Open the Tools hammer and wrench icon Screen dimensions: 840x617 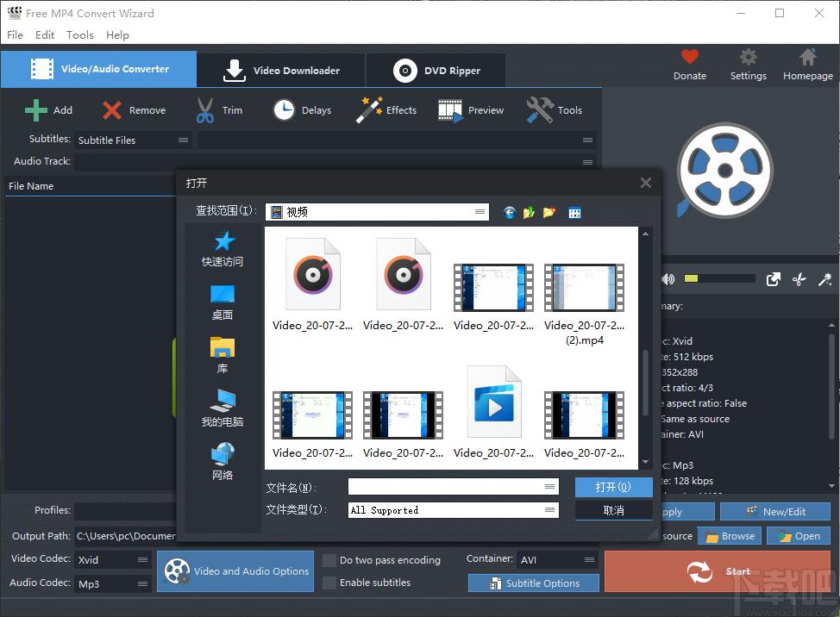pyautogui.click(x=540, y=109)
